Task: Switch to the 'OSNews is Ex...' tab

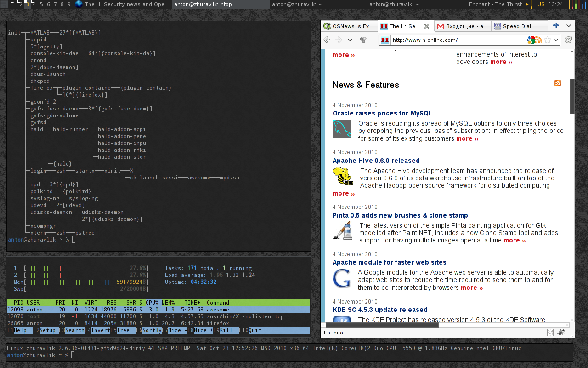Action: [349, 26]
